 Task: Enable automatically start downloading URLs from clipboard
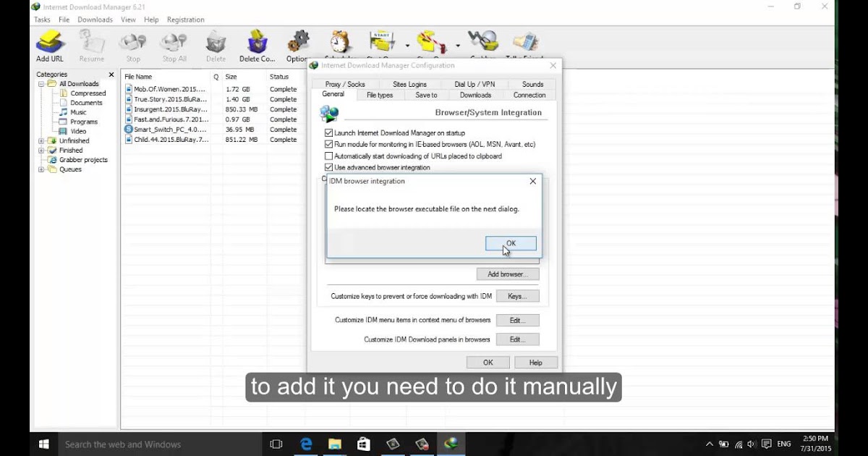329,156
